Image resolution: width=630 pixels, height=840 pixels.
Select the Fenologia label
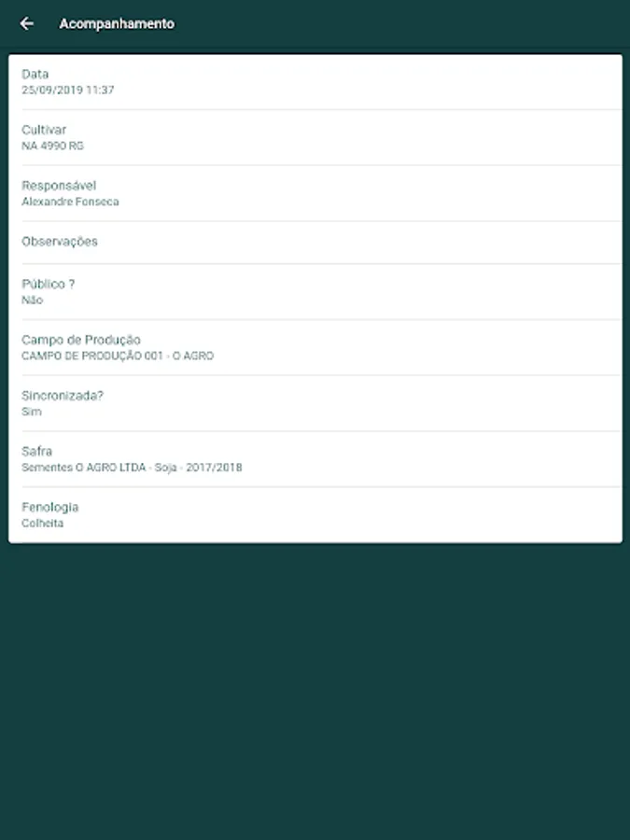pyautogui.click(x=49, y=507)
